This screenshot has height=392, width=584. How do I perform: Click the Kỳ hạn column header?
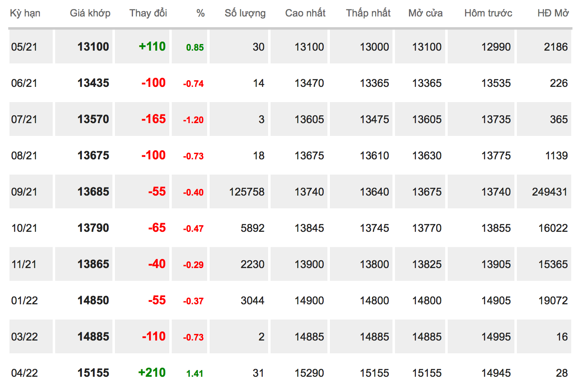pos(25,13)
